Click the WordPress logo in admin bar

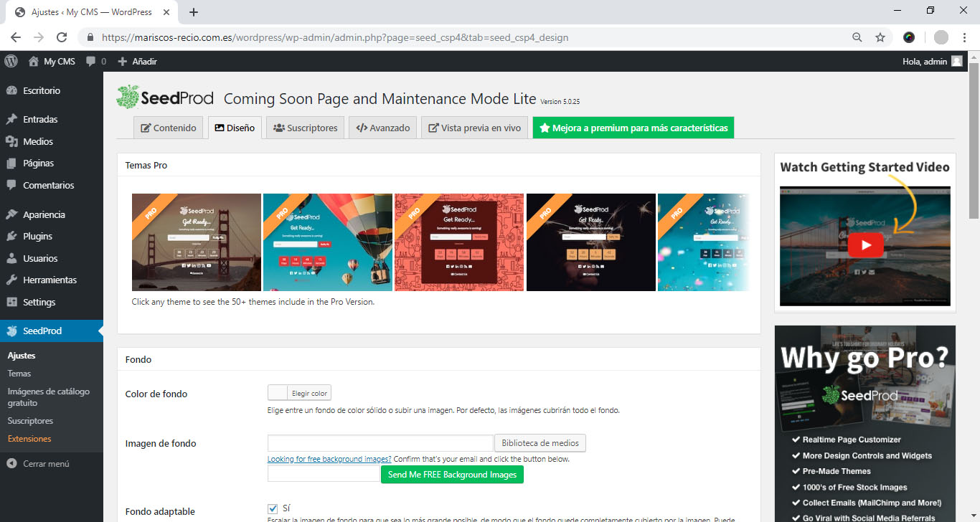pos(11,61)
